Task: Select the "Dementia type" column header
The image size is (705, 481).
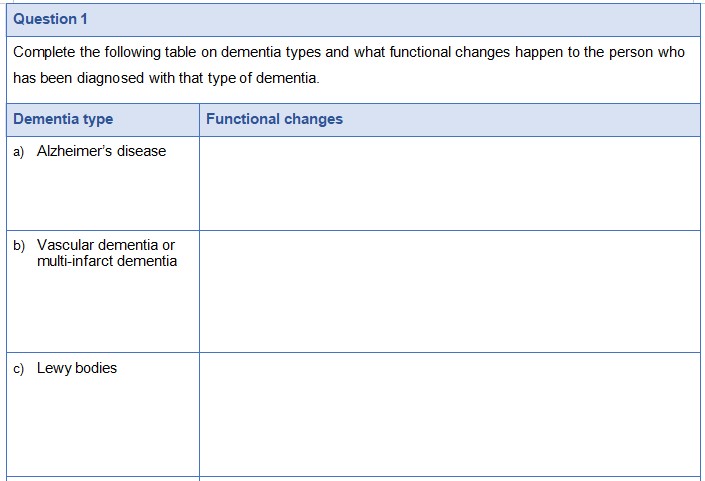Action: [63, 119]
